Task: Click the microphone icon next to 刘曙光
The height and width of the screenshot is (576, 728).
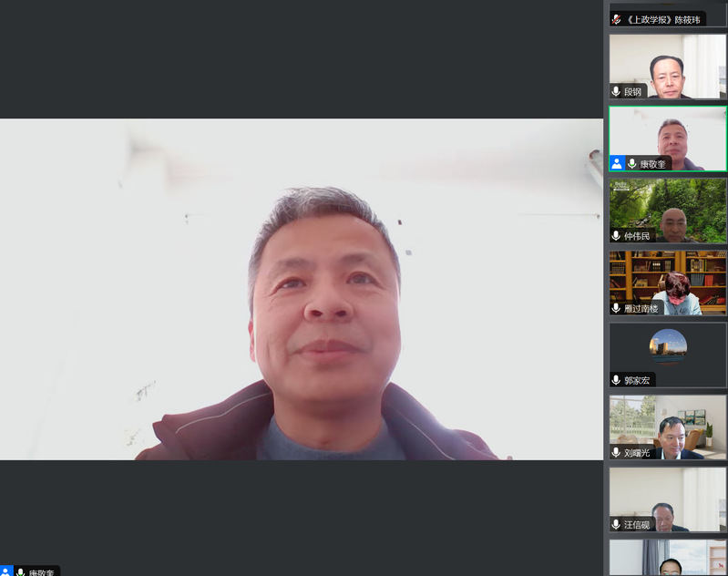Action: pos(617,452)
